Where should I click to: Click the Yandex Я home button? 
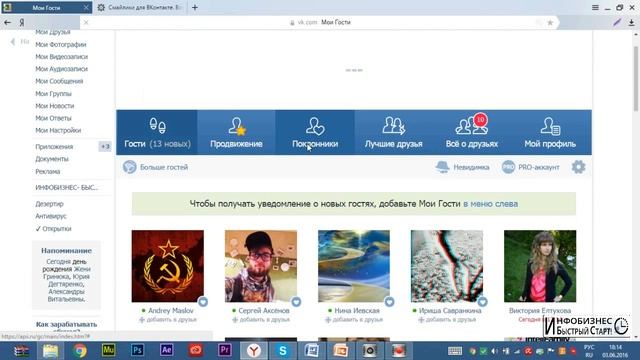(x=22, y=22)
